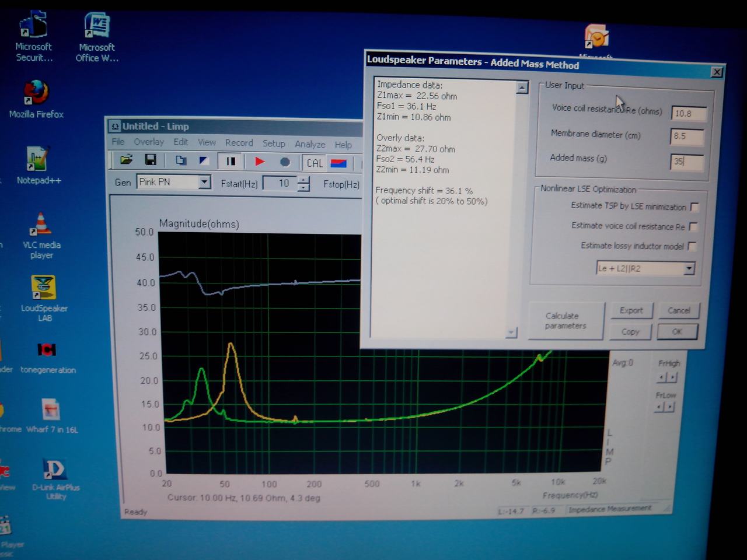Viewport: 747px width, 560px height.
Task: Click the CAL calibrate toolbar button
Action: (x=315, y=163)
